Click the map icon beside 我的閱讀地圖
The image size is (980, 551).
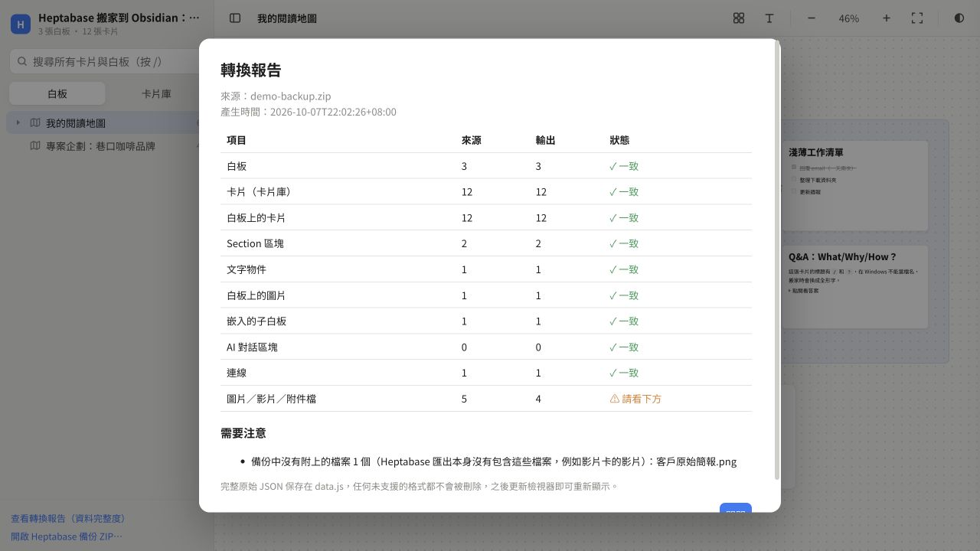(x=35, y=122)
